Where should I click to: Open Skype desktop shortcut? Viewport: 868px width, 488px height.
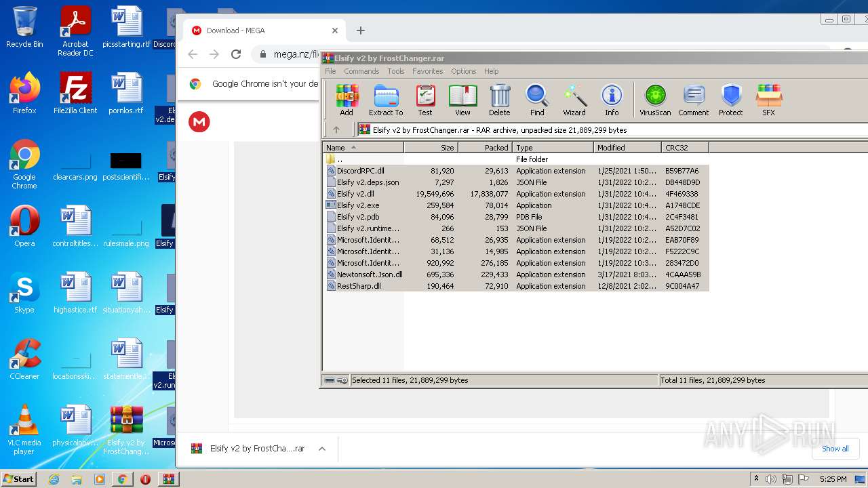pos(24,293)
